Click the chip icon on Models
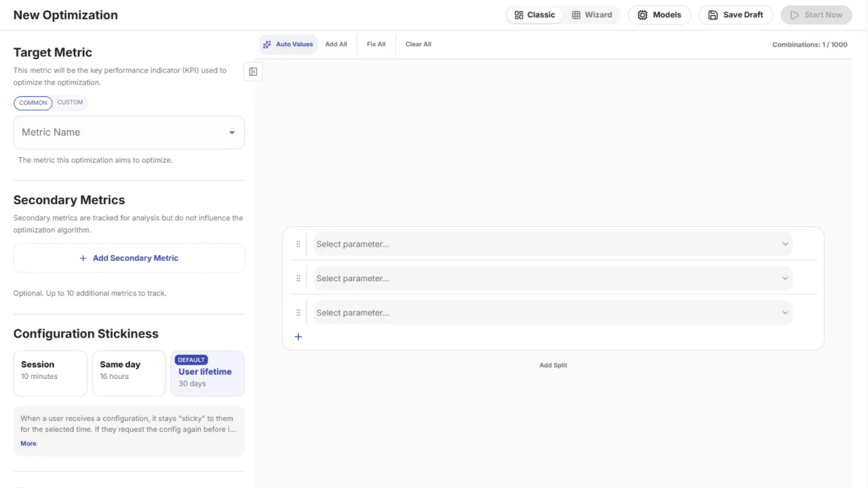Image resolution: width=868 pixels, height=488 pixels. click(x=643, y=15)
